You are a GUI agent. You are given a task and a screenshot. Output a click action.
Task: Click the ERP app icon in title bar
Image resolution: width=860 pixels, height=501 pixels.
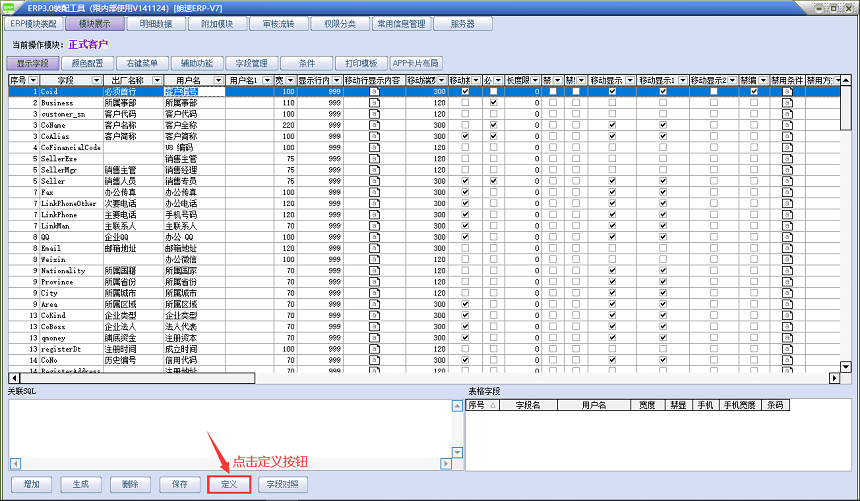pos(10,6)
